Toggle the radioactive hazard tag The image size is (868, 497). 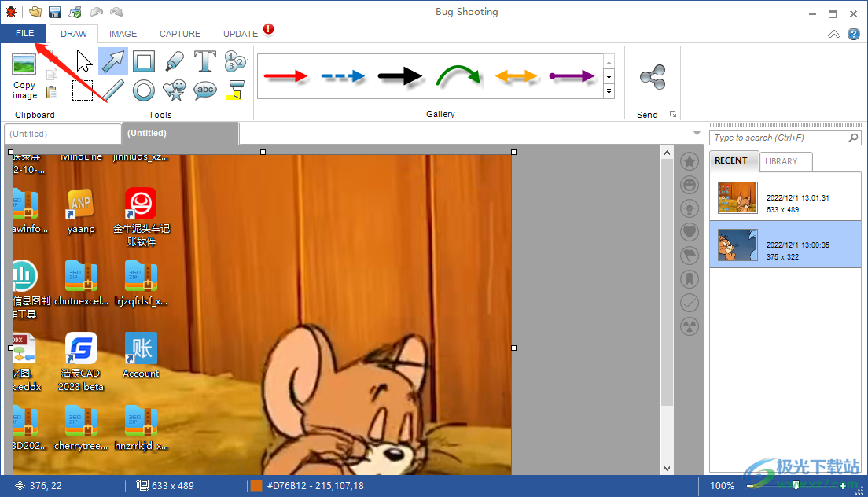[690, 326]
